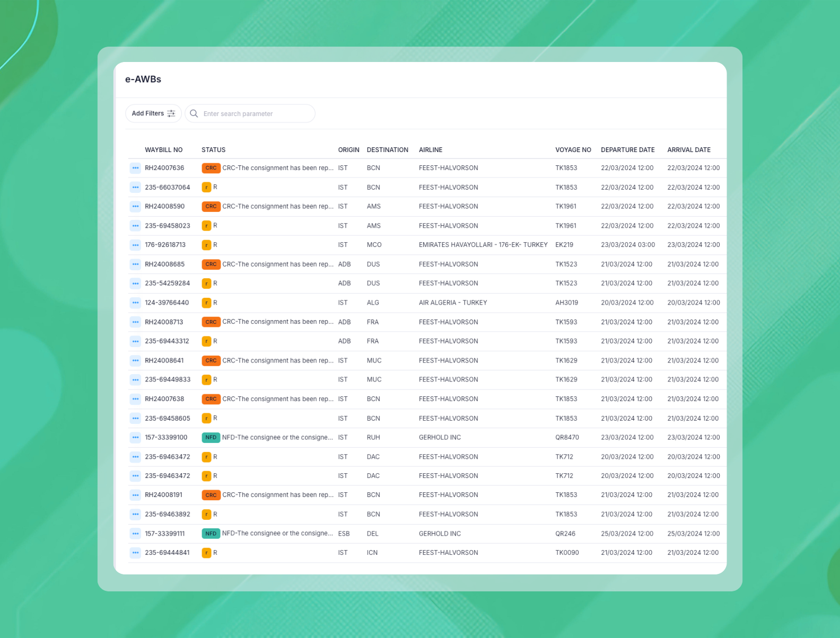840x638 pixels.
Task: Open row actions menu for waybill RH24007636
Action: [x=135, y=168]
